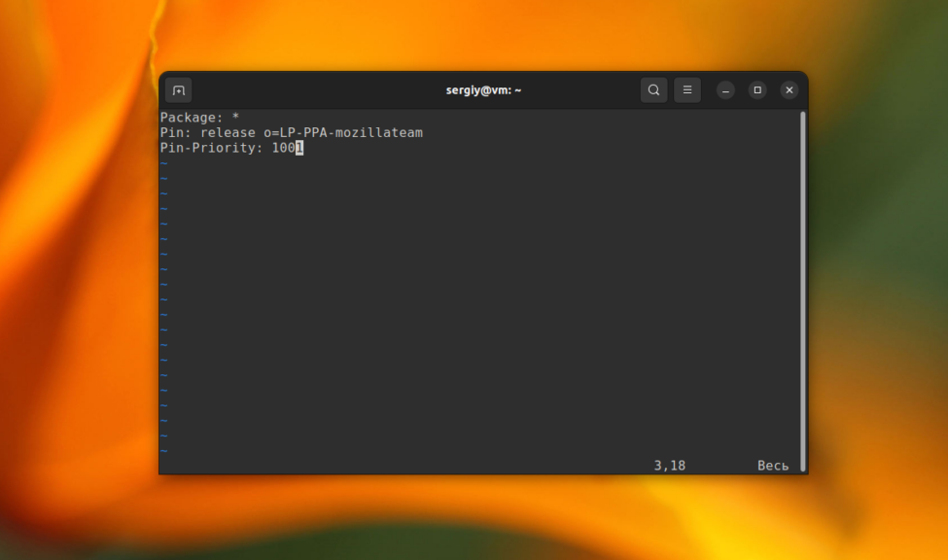
Task: Maximize the terminal window
Action: click(x=757, y=90)
